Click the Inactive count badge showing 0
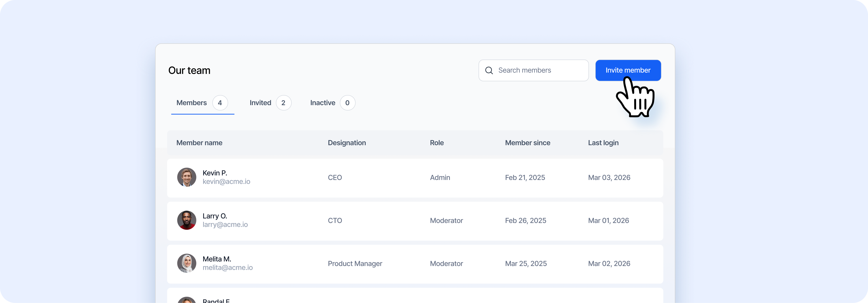The height and width of the screenshot is (303, 868). 347,103
